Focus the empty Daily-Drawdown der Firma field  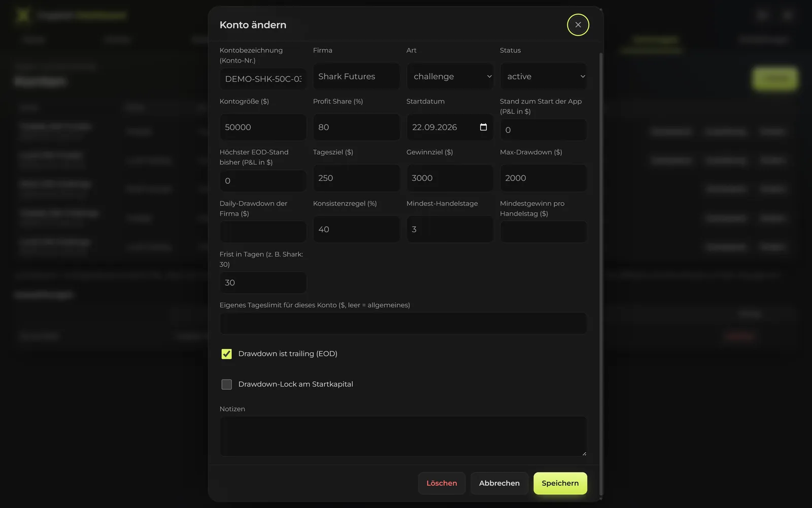(263, 232)
